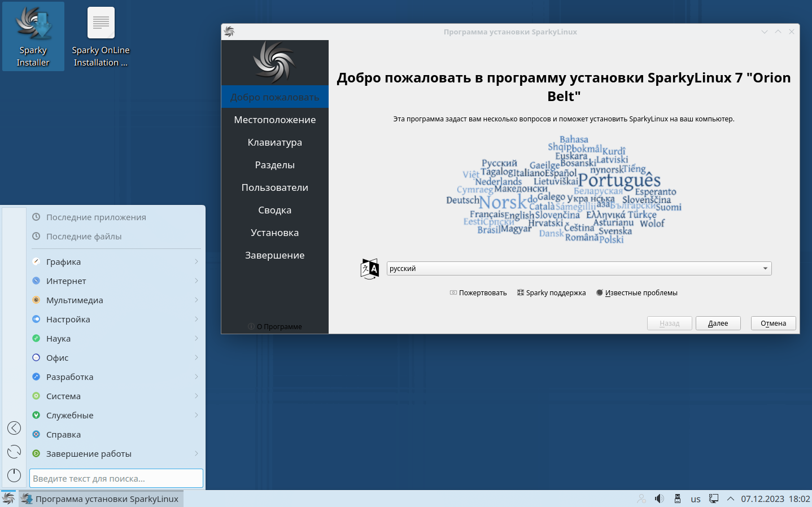Open the wired network tray icon
Image resolution: width=812 pixels, height=507 pixels.
coord(714,499)
